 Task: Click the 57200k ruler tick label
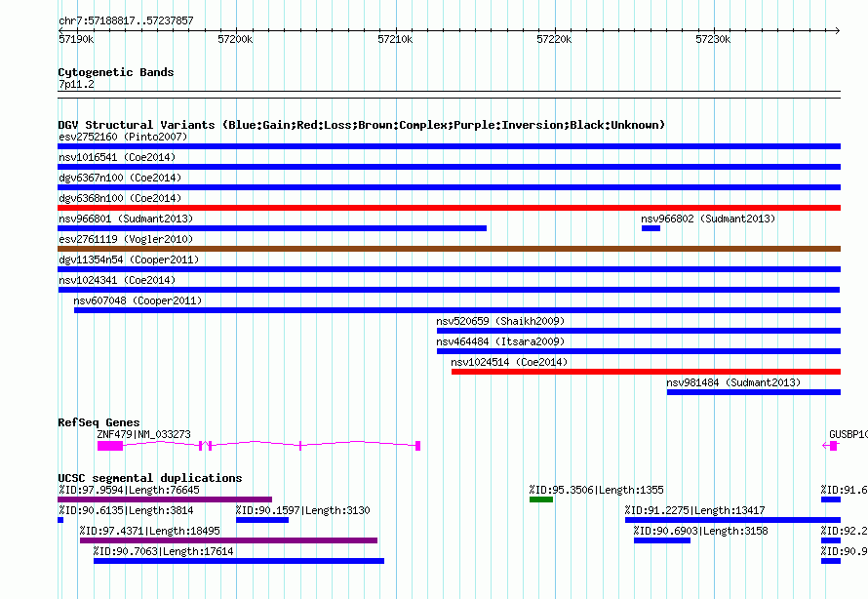pos(235,39)
